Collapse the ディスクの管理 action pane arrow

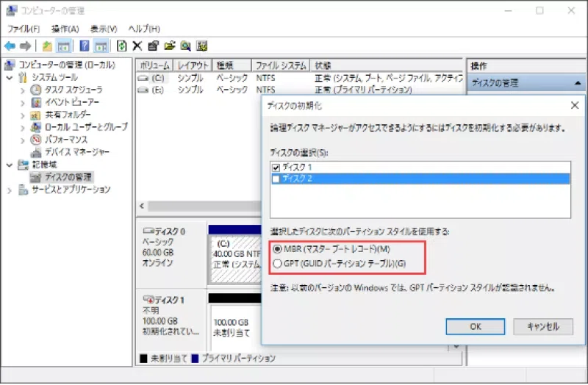point(578,83)
